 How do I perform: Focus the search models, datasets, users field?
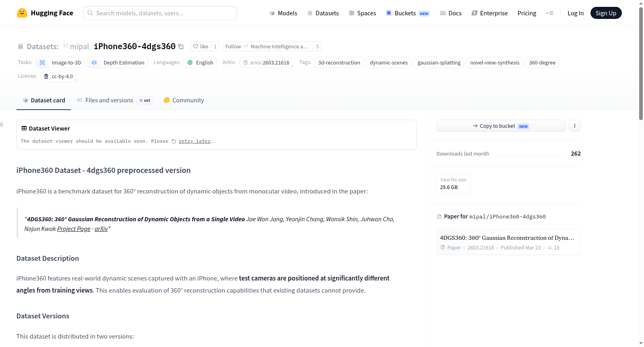pyautogui.click(x=160, y=13)
